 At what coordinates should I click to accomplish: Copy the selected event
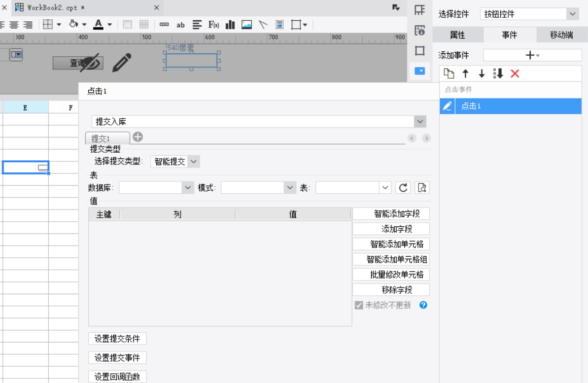(x=449, y=74)
